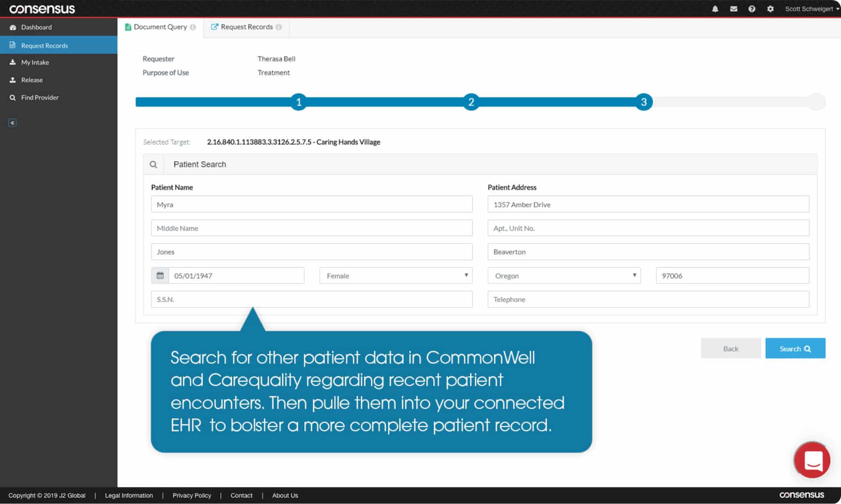841x504 pixels.
Task: Click the Consensus logo in footer
Action: [802, 495]
